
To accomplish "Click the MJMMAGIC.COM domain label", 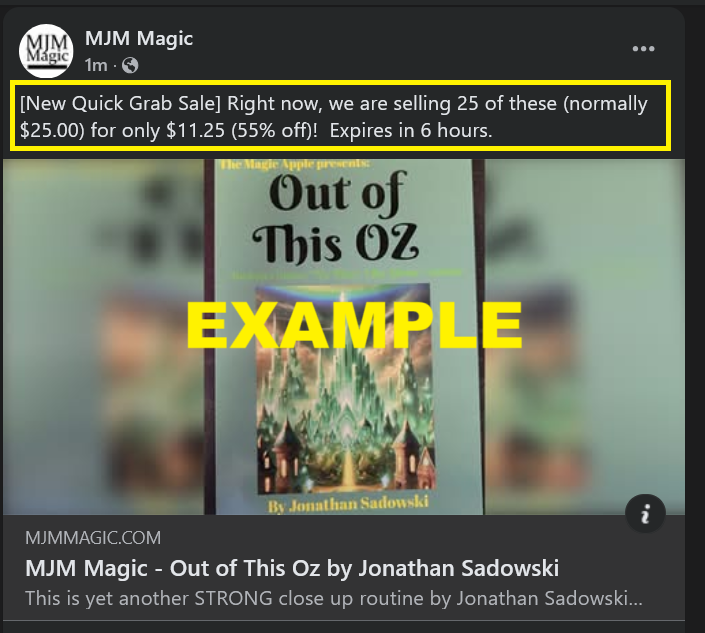I will click(x=93, y=538).
